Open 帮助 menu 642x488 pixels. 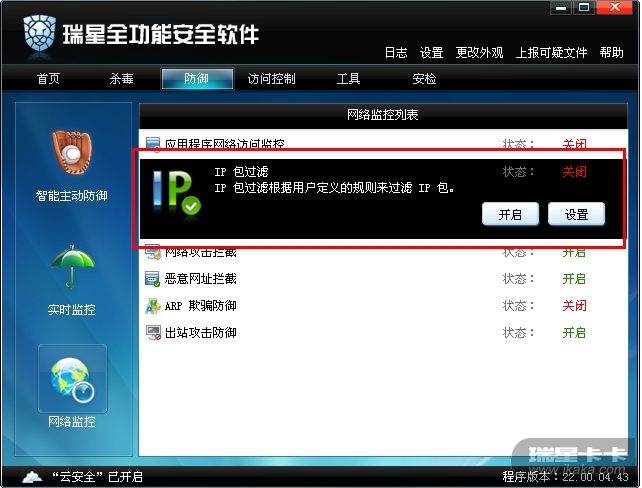pyautogui.click(x=612, y=53)
